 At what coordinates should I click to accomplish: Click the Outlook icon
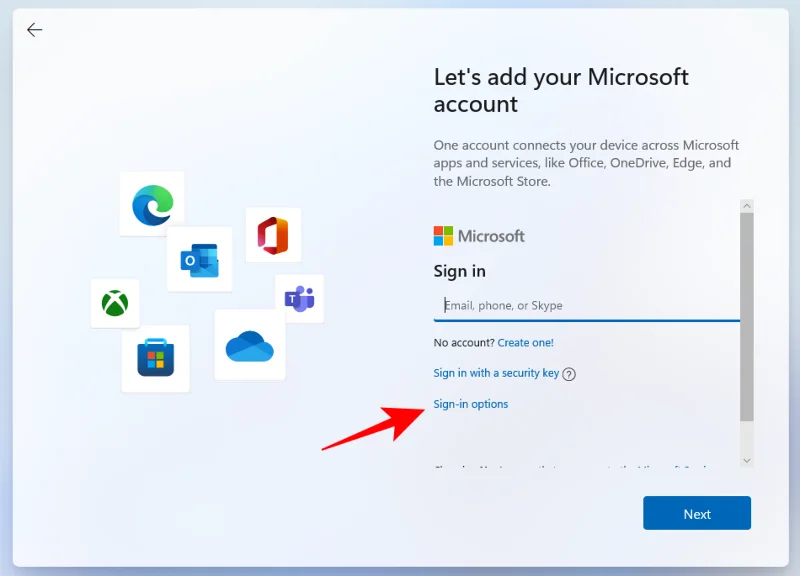click(199, 259)
